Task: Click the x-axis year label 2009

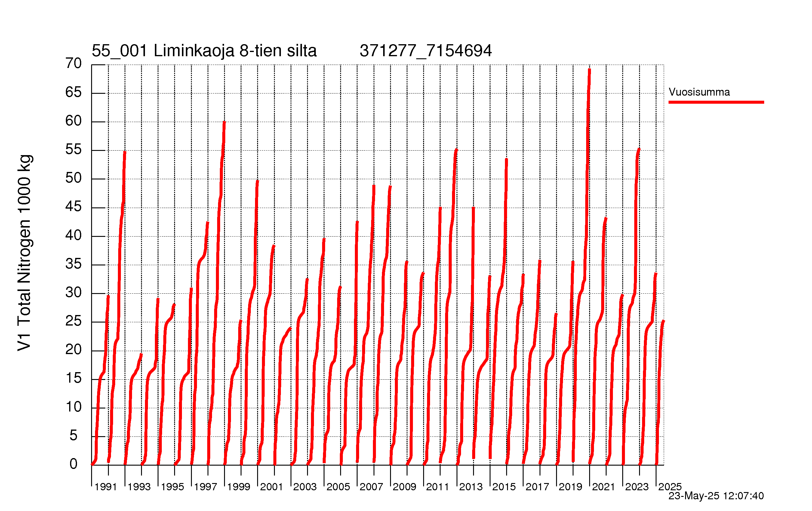Action: (404, 487)
